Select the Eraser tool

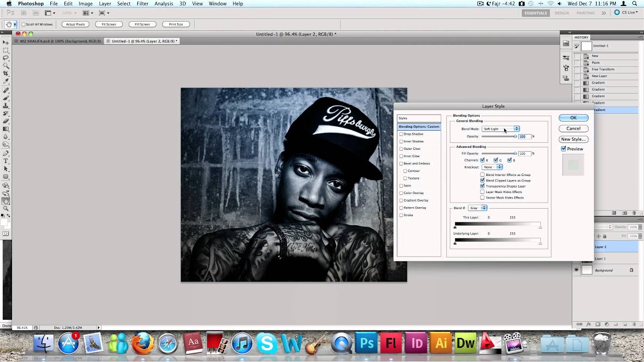(6, 121)
